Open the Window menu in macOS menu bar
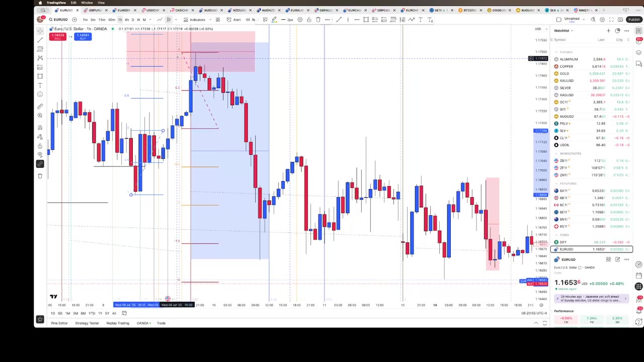Image resolution: width=644 pixels, height=362 pixels. coord(87,3)
